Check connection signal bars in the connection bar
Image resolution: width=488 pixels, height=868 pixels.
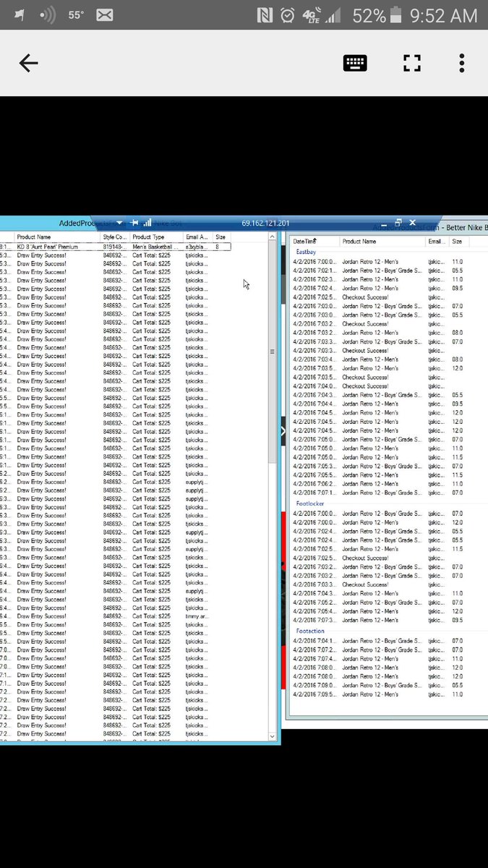pos(147,223)
